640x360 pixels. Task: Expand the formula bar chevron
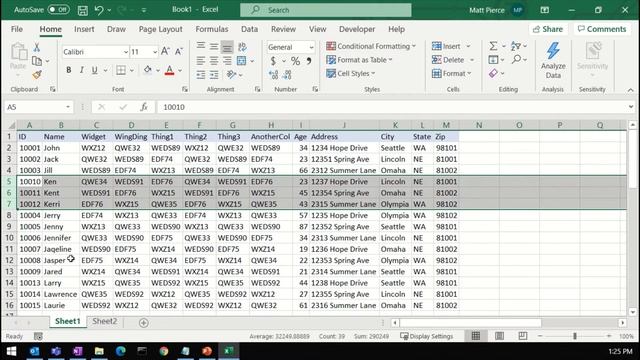click(631, 107)
